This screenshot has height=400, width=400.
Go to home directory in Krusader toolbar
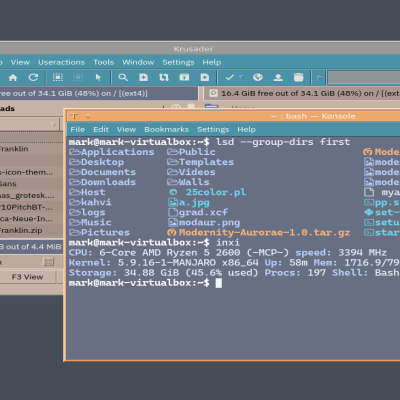[x=13, y=78]
